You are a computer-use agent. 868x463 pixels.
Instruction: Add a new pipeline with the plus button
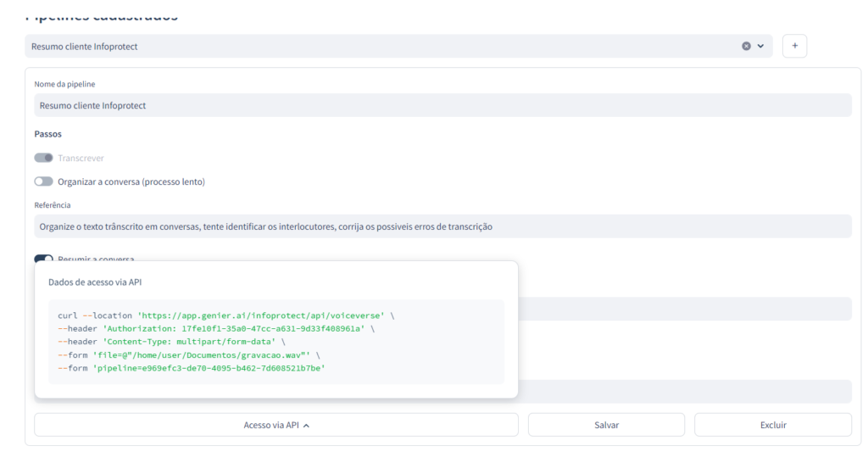(x=794, y=47)
